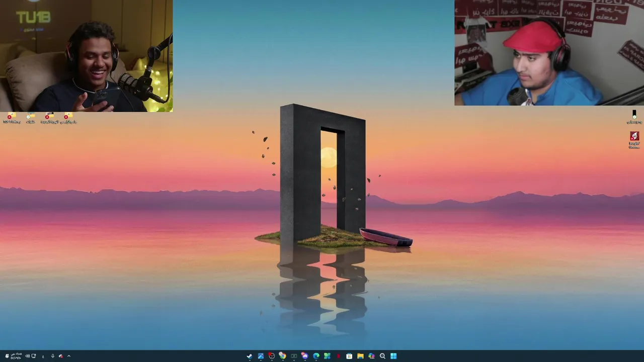Open the notification bell in system tray
Image resolution: width=644 pixels, height=362 pixels.
pyautogui.click(x=7, y=356)
